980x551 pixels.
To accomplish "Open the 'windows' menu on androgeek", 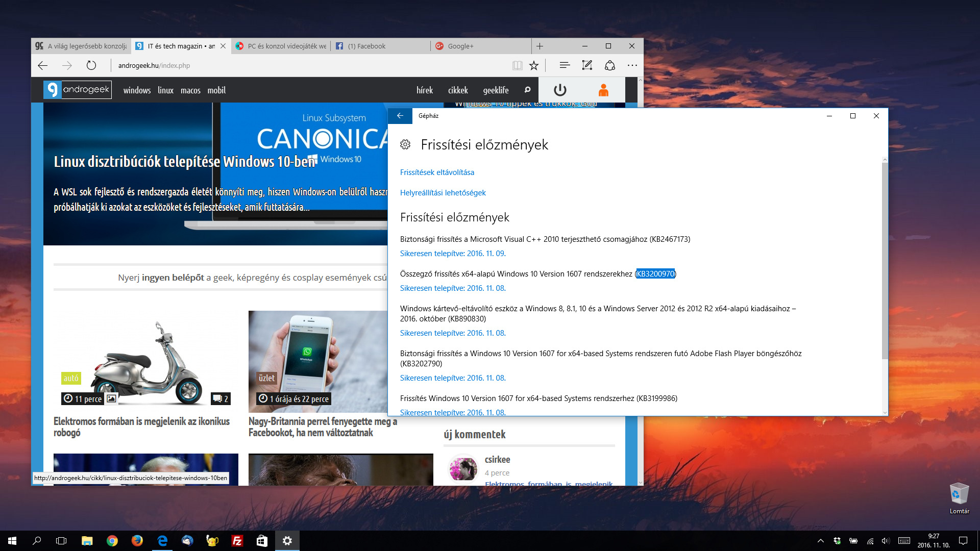I will (137, 90).
